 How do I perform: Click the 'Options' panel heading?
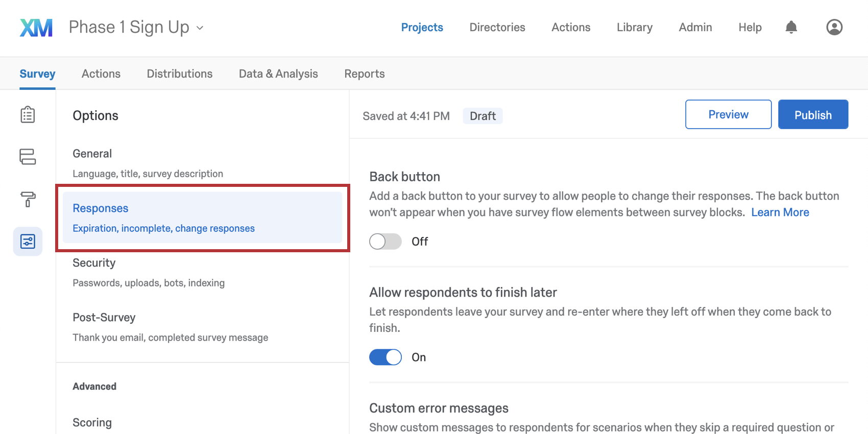pos(95,115)
